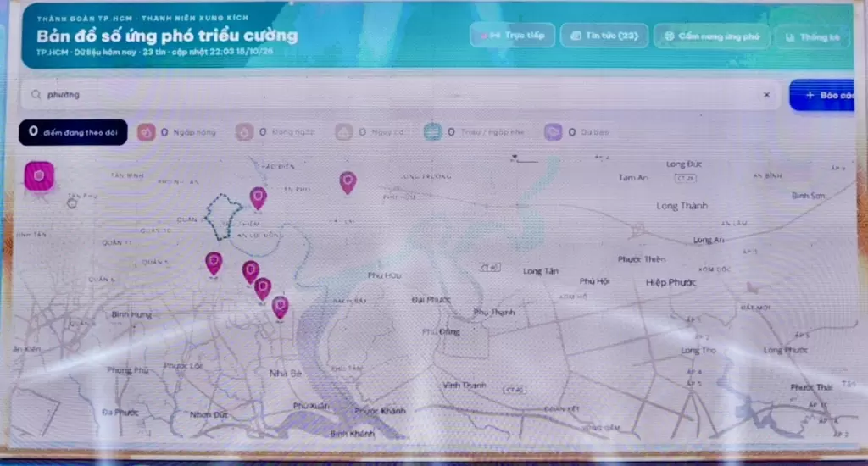The height and width of the screenshot is (466, 868).
Task: Click the Bình Sơn map label
Action: [808, 196]
